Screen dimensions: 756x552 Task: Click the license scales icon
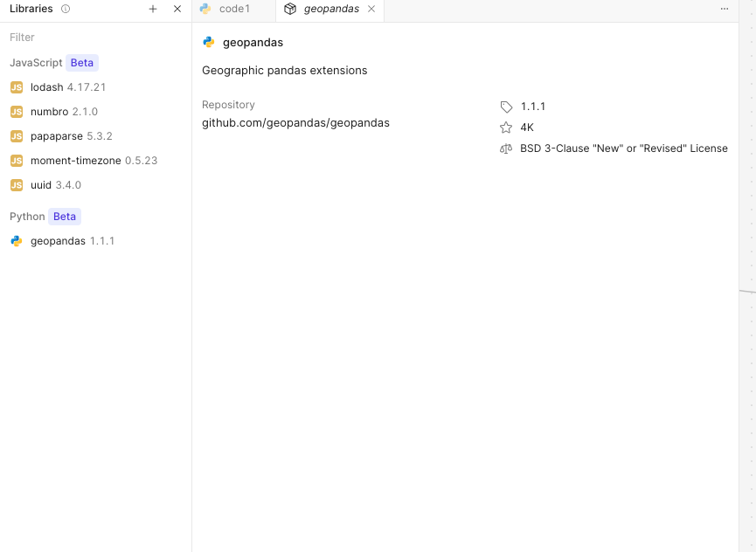506,148
